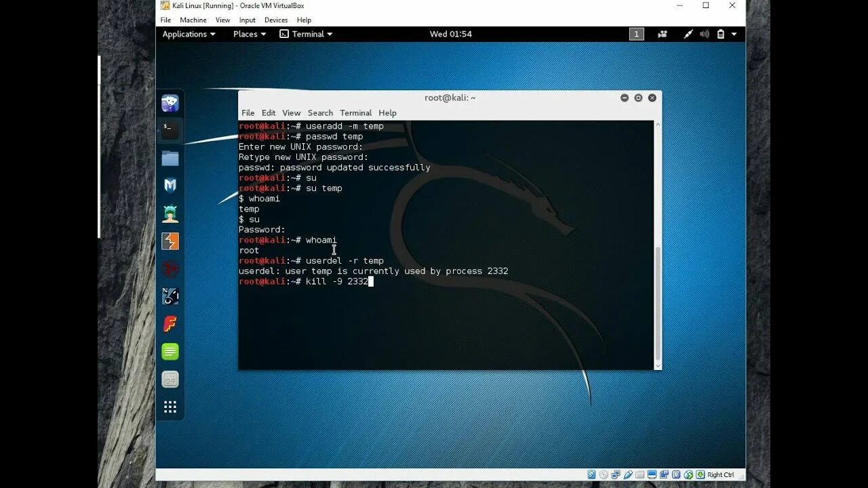The width and height of the screenshot is (868, 488).
Task: Launch Burp Suite from the dock
Action: [170, 241]
